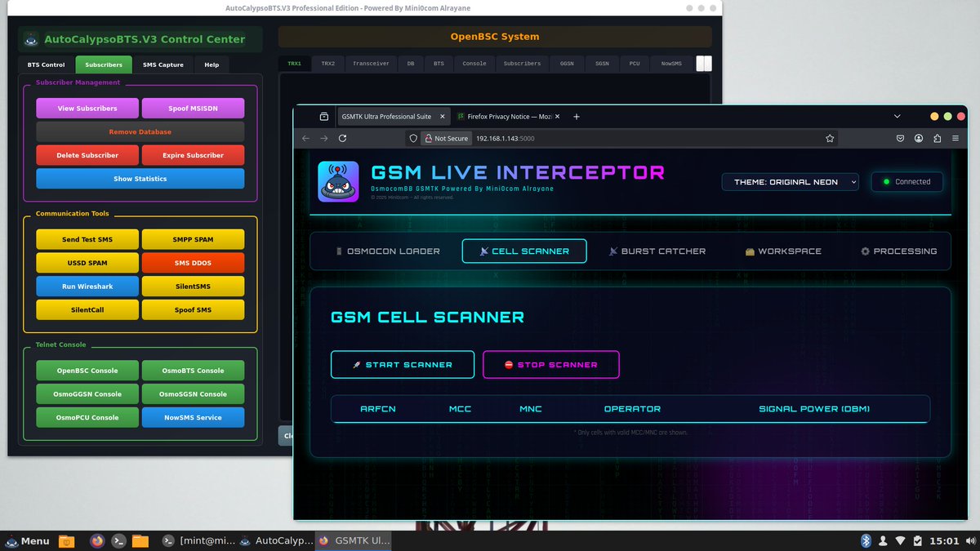Switch to Firefox Privacy Notice browser tab
The height and width of the screenshot is (551, 980).
510,117
